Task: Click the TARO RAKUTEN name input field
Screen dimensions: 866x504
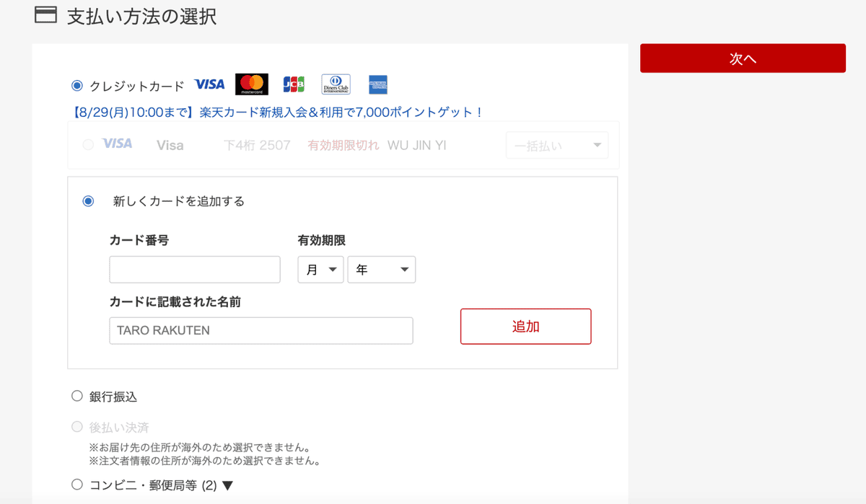Action: [x=261, y=331]
